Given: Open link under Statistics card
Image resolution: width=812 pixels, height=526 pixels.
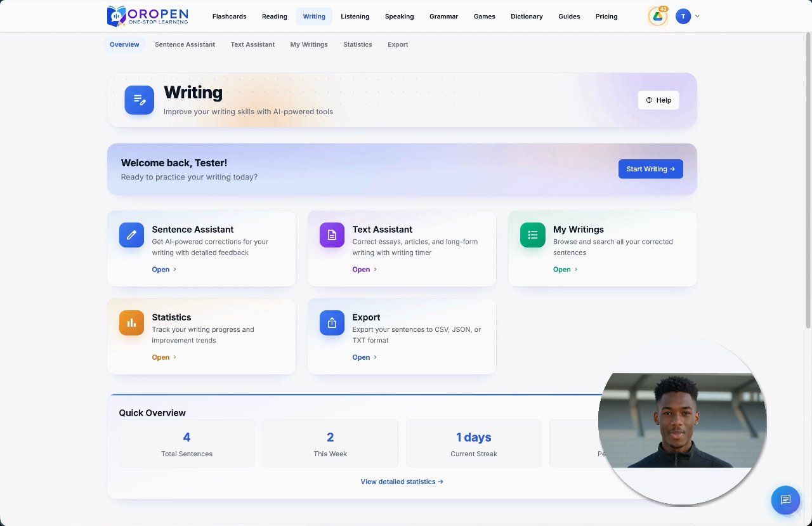Looking at the screenshot, I should point(164,357).
